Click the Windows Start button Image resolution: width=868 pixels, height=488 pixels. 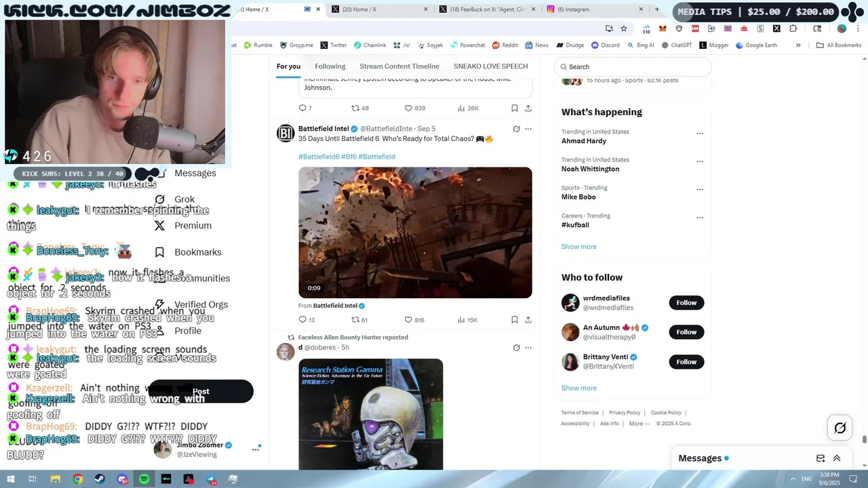pos(9,479)
